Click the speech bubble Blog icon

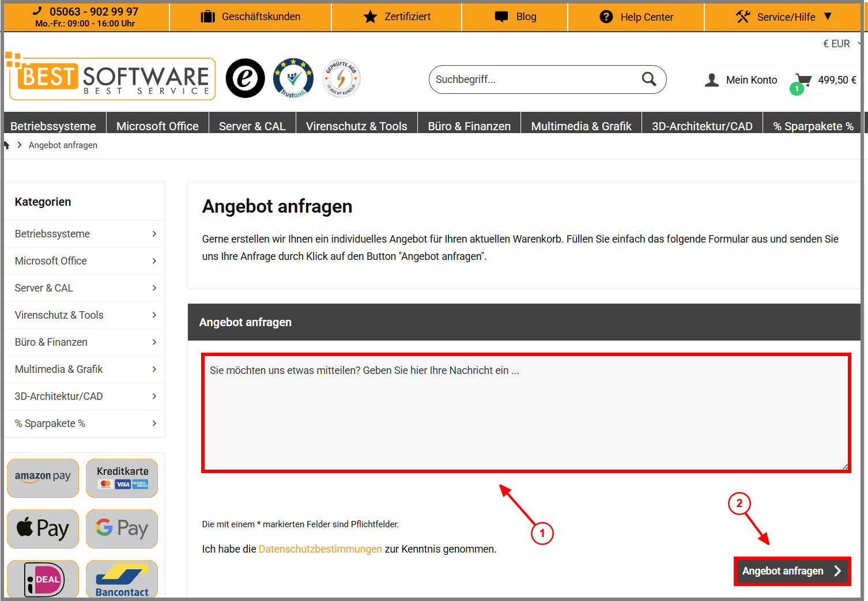tap(501, 17)
